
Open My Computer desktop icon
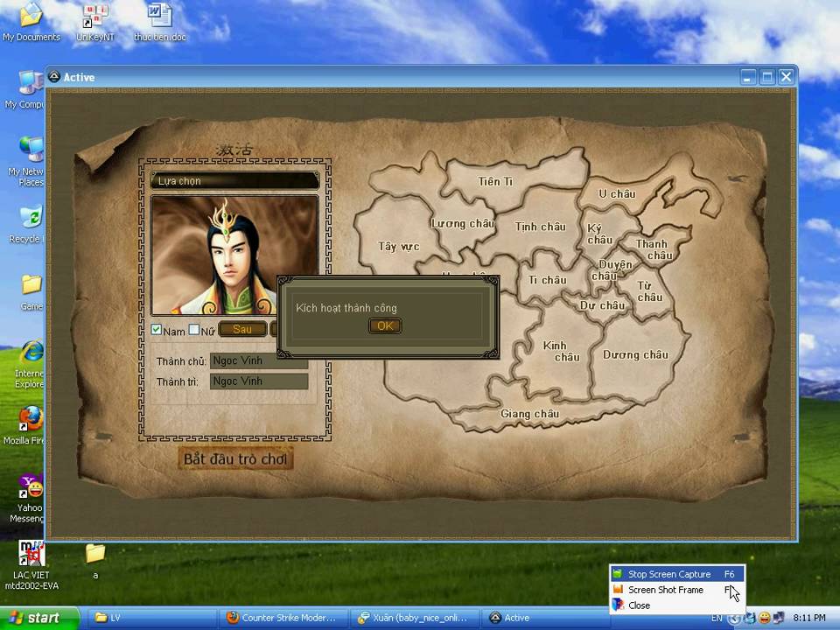point(27,90)
